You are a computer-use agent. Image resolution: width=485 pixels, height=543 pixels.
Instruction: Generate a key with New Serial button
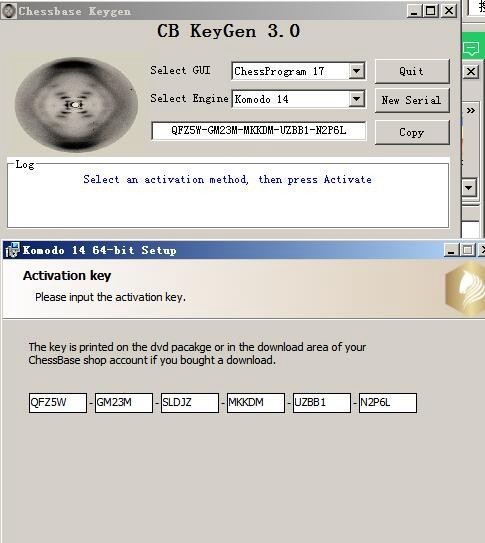click(412, 100)
